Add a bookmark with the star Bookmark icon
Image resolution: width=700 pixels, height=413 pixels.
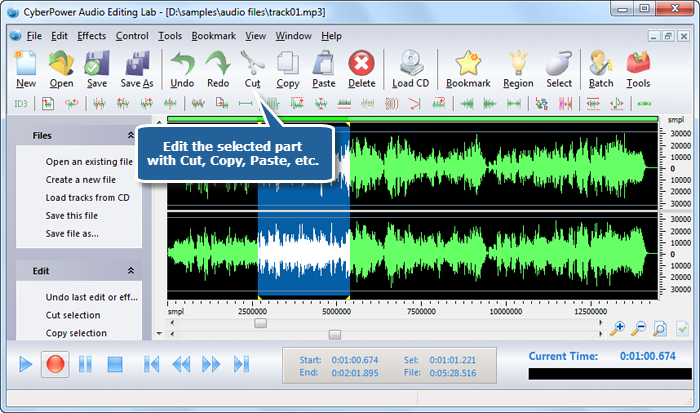click(468, 63)
